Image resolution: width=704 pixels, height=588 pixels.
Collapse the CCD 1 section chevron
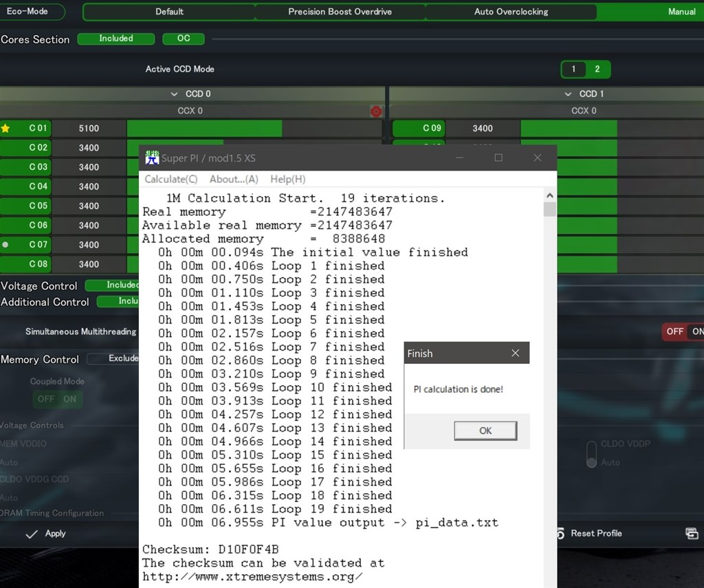[x=568, y=94]
